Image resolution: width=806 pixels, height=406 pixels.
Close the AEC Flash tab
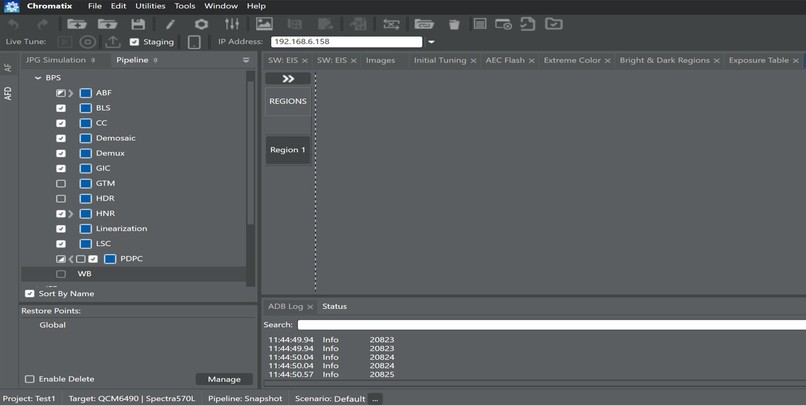(x=532, y=61)
